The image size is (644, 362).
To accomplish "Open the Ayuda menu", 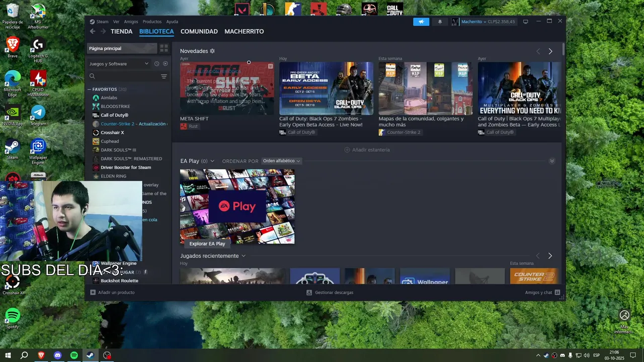I will [x=172, y=22].
